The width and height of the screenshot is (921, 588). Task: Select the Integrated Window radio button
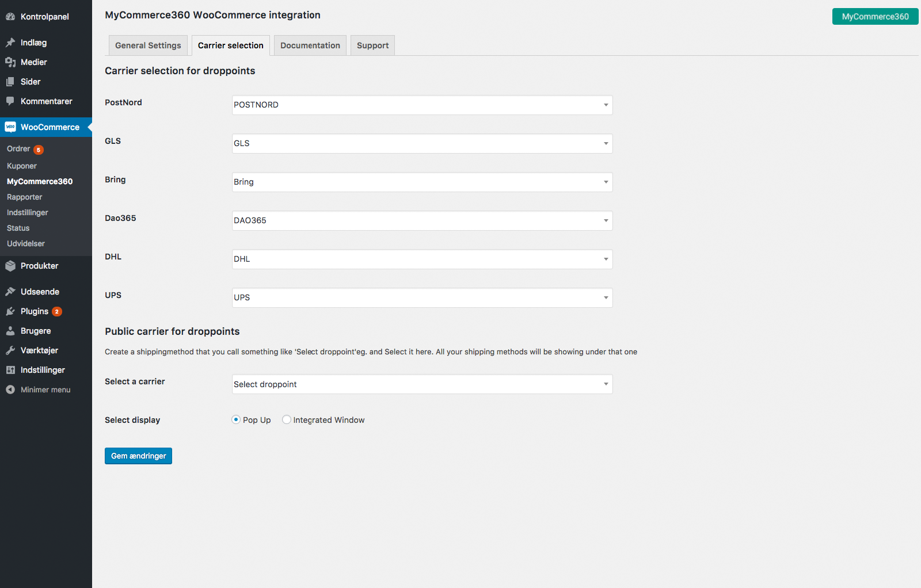click(x=287, y=419)
